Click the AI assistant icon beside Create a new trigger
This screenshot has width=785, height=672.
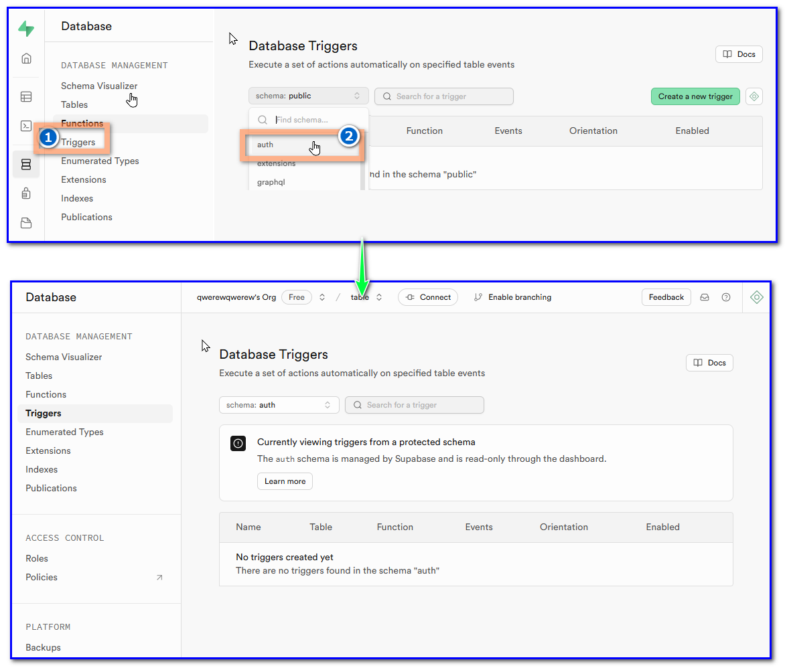pyautogui.click(x=754, y=96)
